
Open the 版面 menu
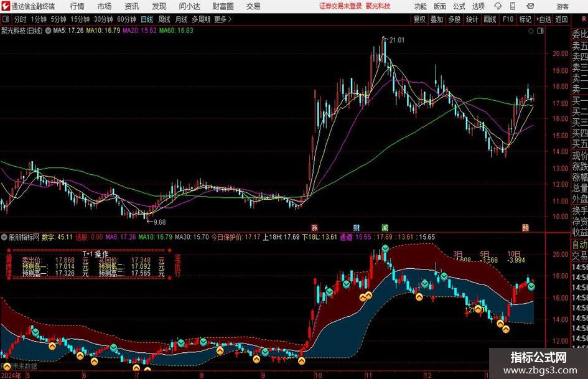pos(439,6)
